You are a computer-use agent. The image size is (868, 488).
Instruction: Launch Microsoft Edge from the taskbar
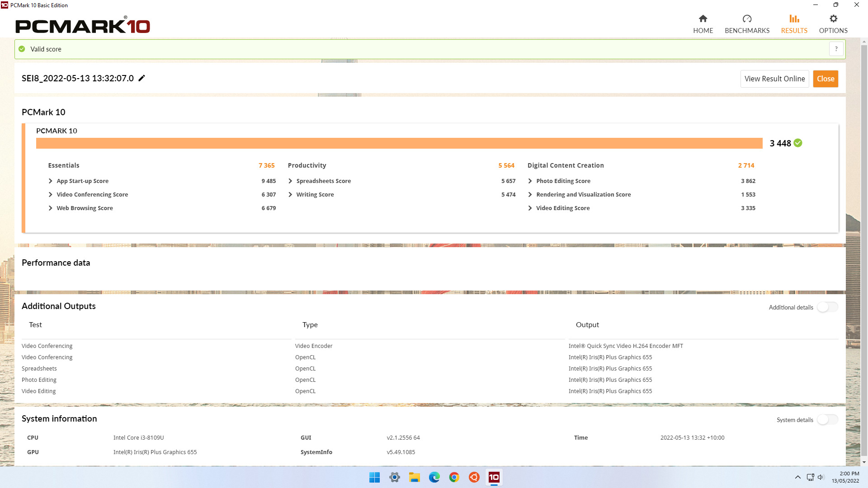[x=434, y=477]
